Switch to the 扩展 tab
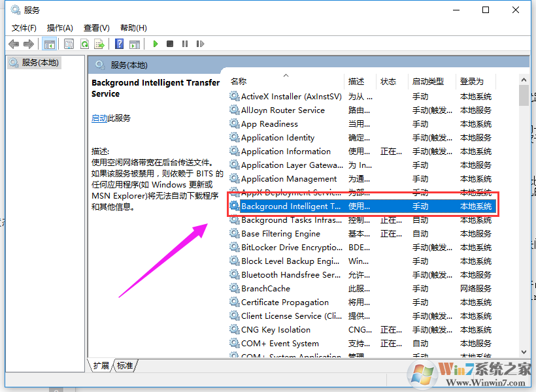 coord(101,366)
